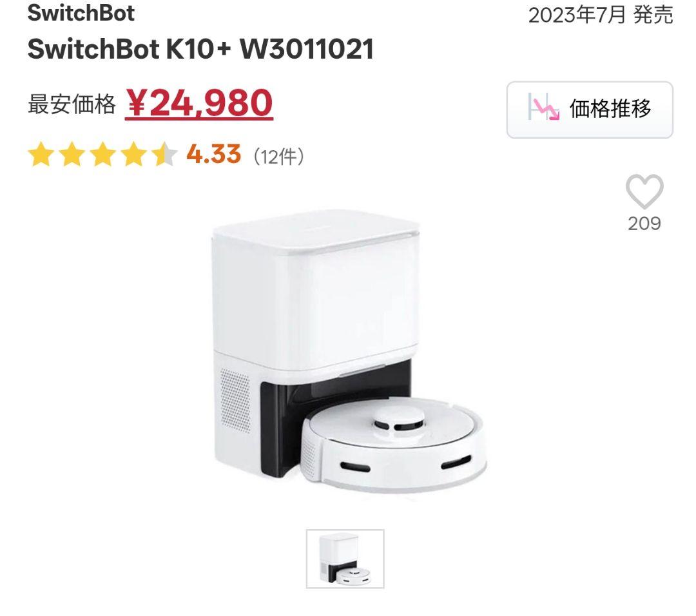Open the (12件) reviews link
The image size is (696, 616).
(x=279, y=157)
